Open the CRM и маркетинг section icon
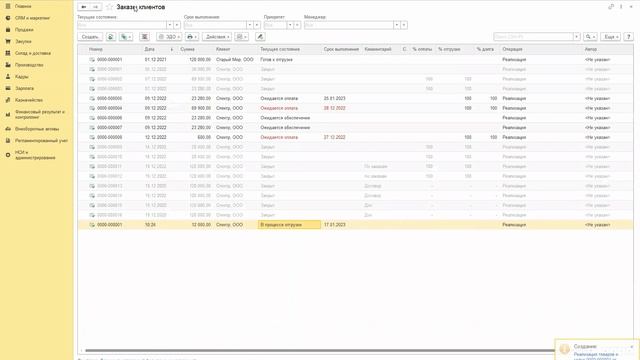The height and width of the screenshot is (360, 640). [x=7, y=18]
